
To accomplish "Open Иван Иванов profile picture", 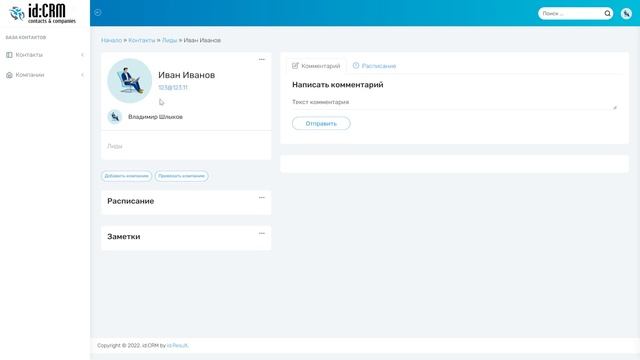I will pos(129,81).
